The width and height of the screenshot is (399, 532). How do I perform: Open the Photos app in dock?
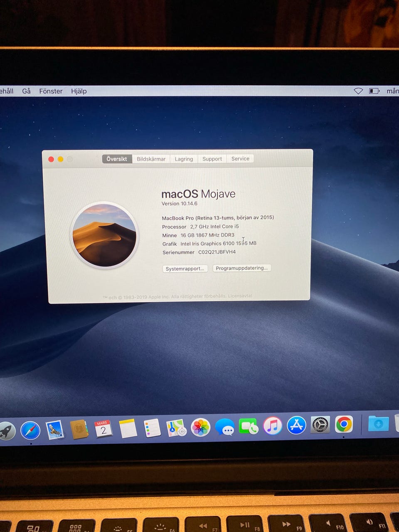point(200,427)
